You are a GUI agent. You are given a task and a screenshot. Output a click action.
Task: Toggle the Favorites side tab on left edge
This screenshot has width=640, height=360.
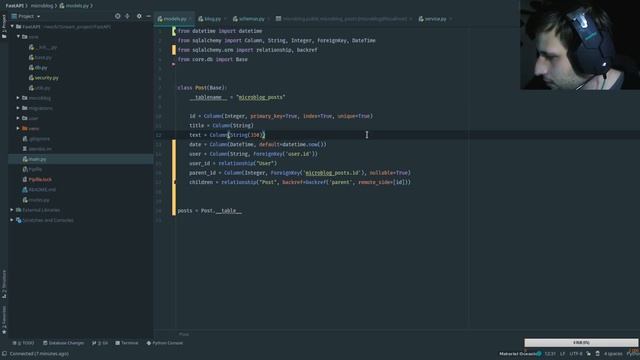[4, 320]
